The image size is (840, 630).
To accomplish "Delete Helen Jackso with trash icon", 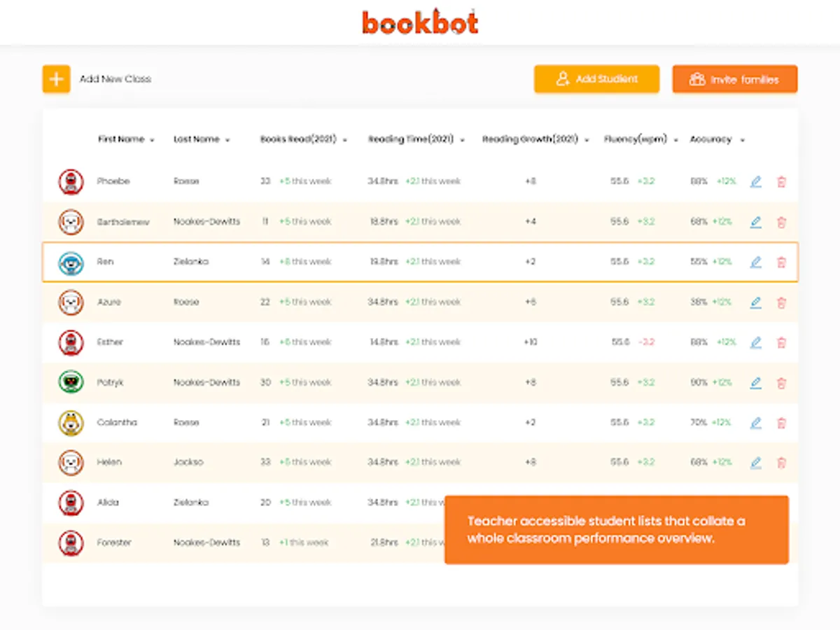I will tap(781, 463).
